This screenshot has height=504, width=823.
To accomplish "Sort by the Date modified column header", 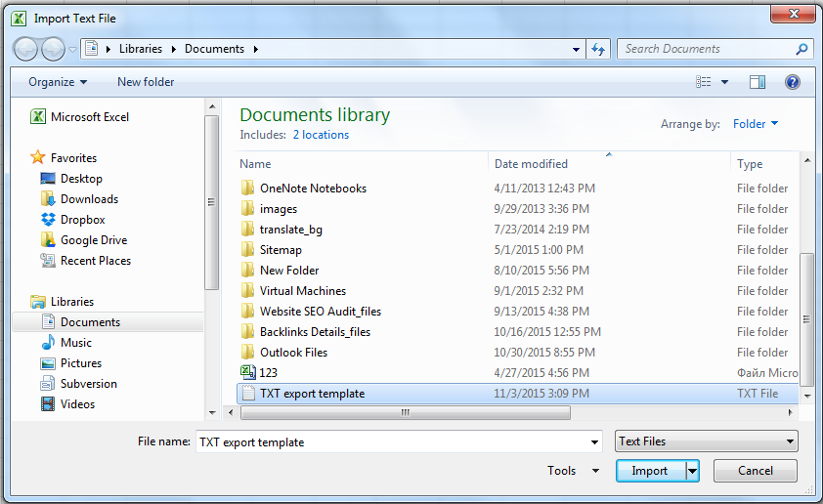I will click(x=531, y=164).
